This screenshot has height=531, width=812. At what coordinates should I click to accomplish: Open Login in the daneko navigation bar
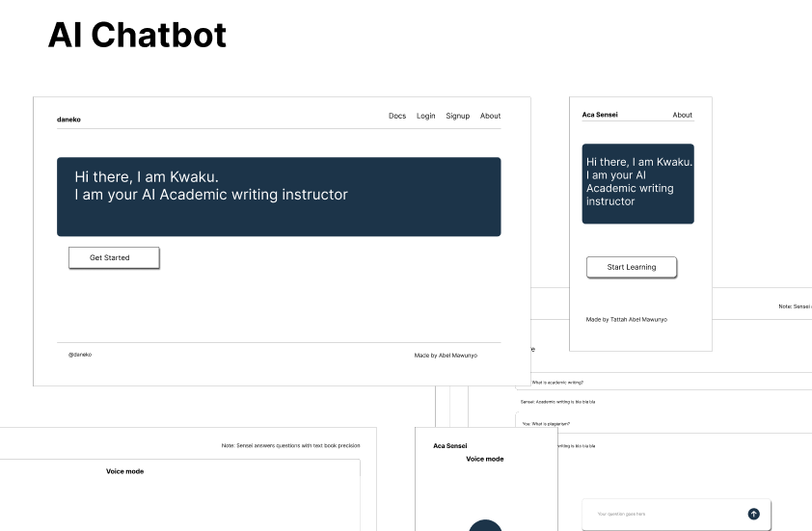coord(425,116)
